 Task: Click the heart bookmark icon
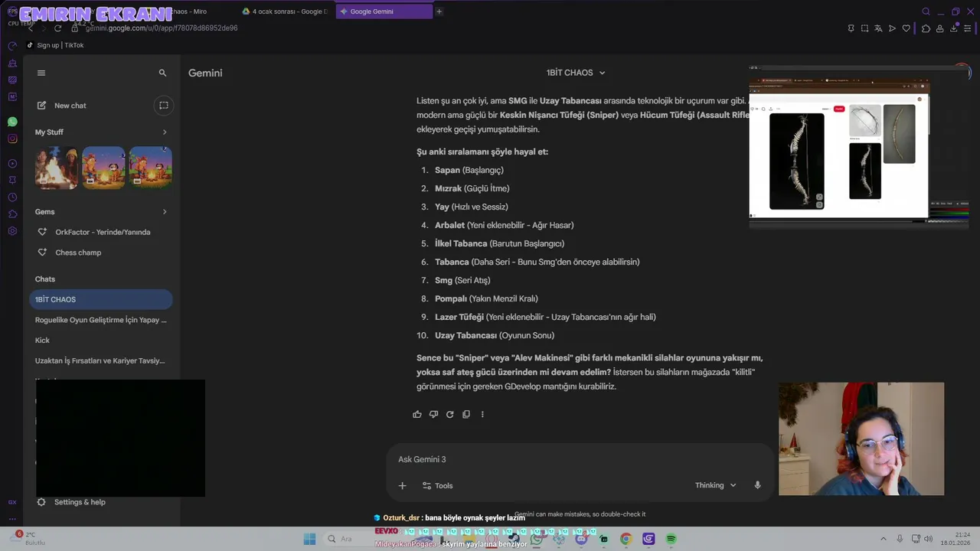point(906,28)
